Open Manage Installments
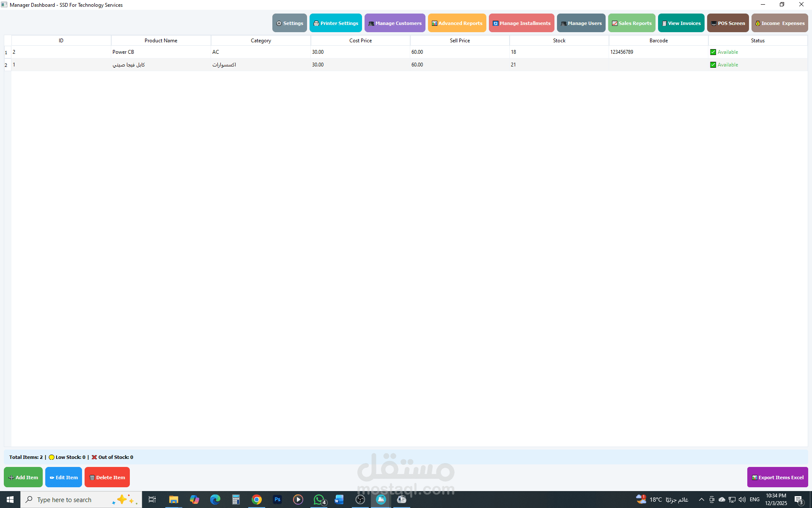This screenshot has width=812, height=508. pos(521,23)
